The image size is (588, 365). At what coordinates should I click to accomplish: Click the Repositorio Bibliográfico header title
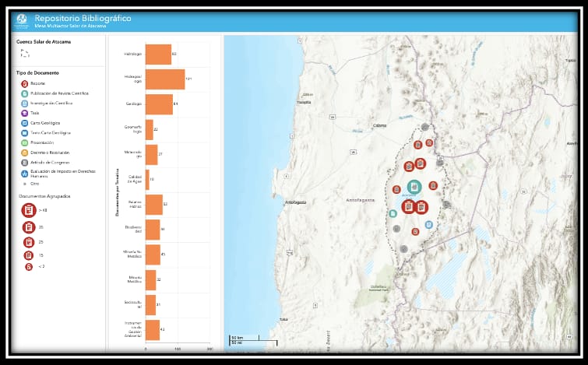[83, 17]
